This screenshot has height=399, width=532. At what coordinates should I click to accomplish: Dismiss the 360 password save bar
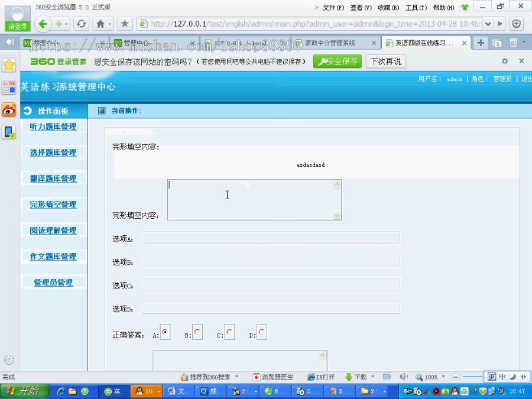point(521,61)
